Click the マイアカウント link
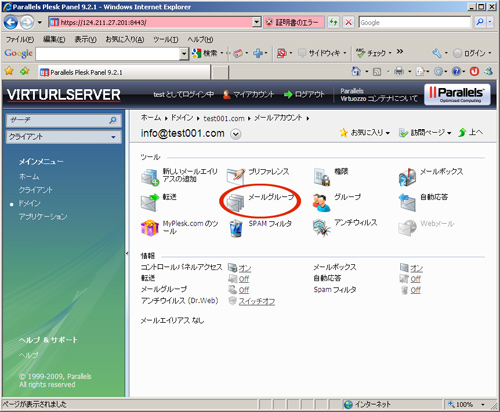Image resolution: width=500 pixels, height=412 pixels. pyautogui.click(x=249, y=95)
